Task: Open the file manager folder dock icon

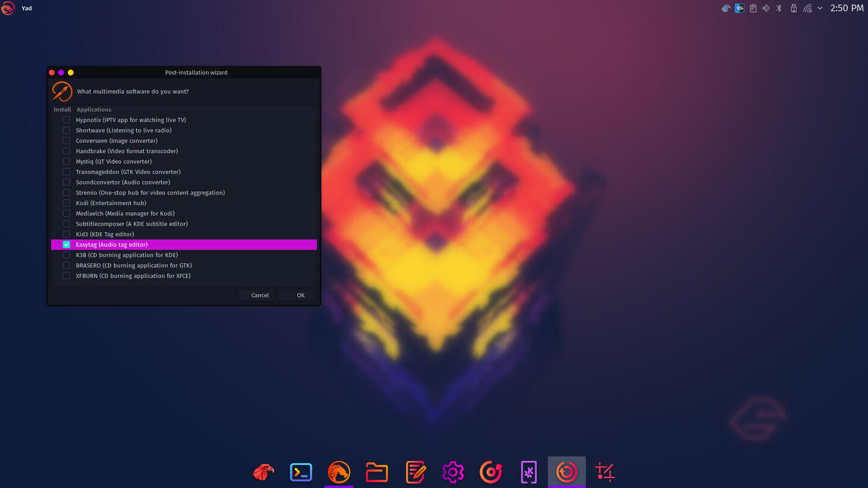Action: (x=377, y=472)
